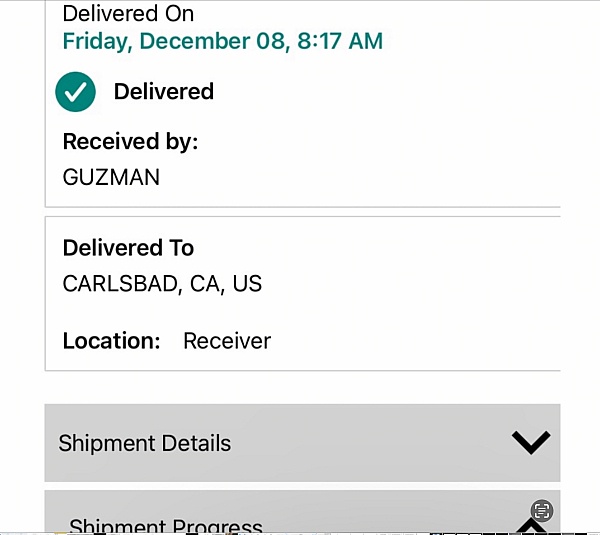Screen dimensions: 600x535
Task: Tap the round floating live-text scan icon
Action: coord(541,511)
